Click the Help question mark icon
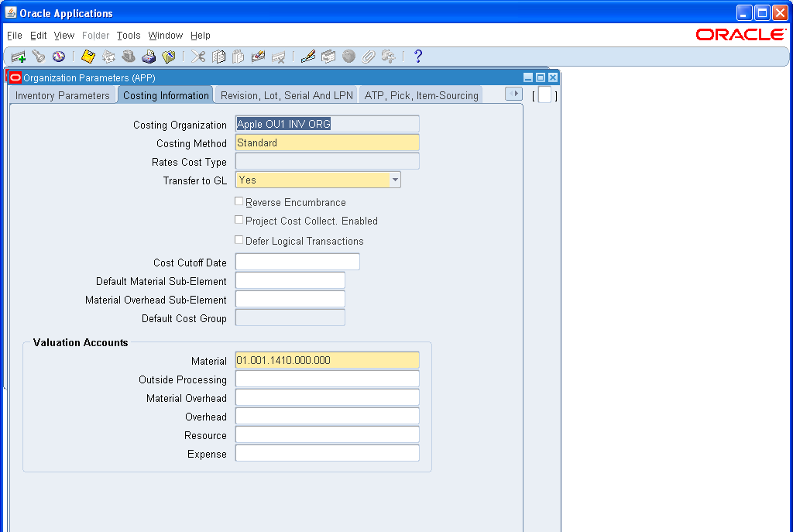 click(x=417, y=56)
